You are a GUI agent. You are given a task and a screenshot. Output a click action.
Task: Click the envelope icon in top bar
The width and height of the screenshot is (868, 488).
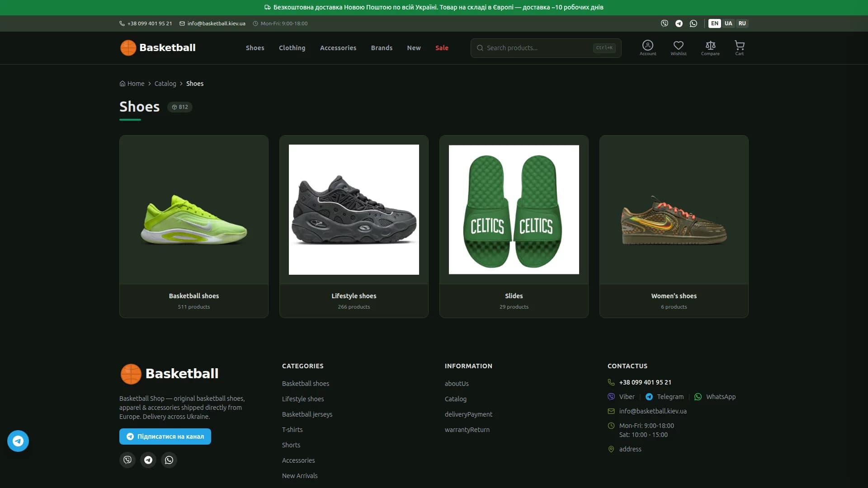(182, 23)
